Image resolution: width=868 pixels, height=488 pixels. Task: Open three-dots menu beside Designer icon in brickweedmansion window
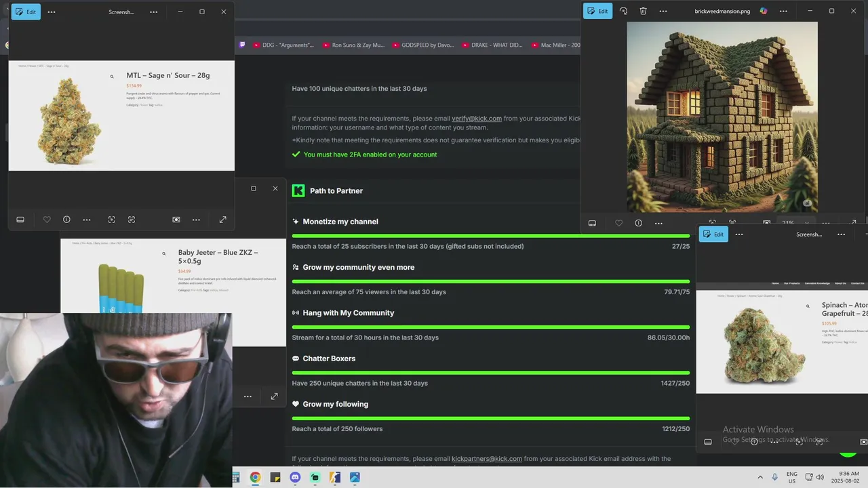tap(783, 11)
